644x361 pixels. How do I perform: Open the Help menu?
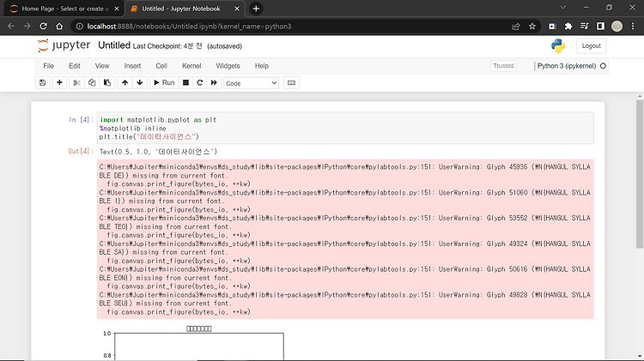(262, 66)
